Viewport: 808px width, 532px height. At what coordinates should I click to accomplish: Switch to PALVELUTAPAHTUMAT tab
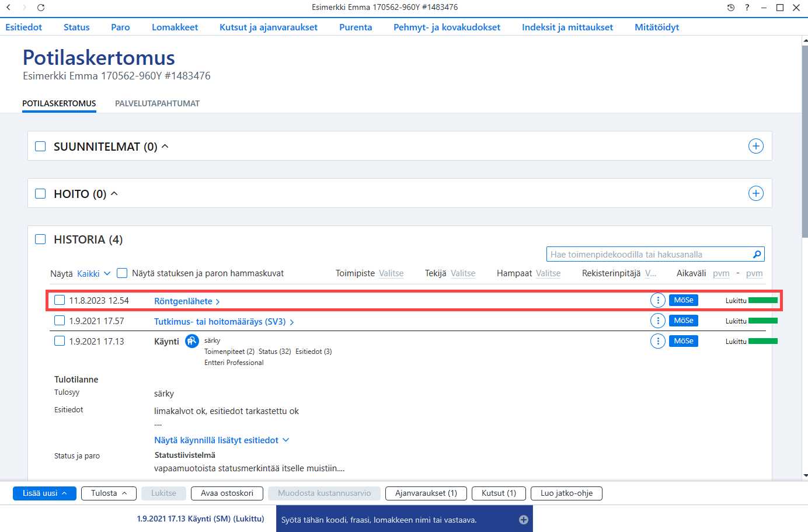[x=157, y=103]
